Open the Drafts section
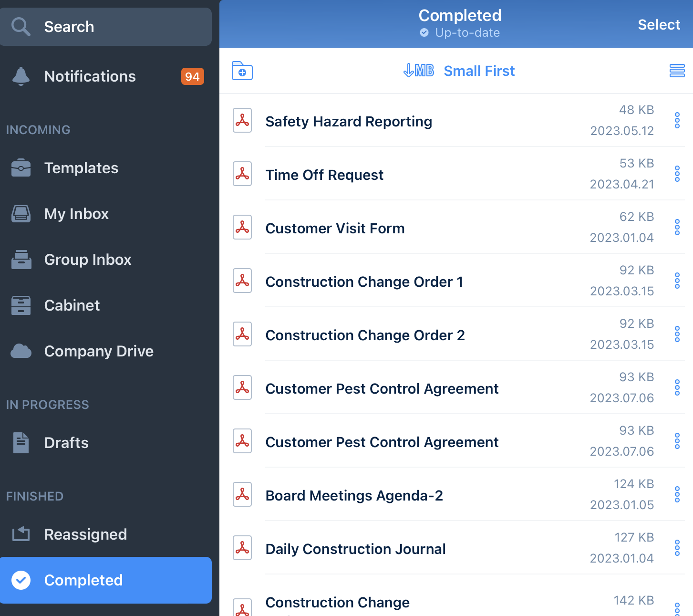This screenshot has width=693, height=616. [x=66, y=443]
